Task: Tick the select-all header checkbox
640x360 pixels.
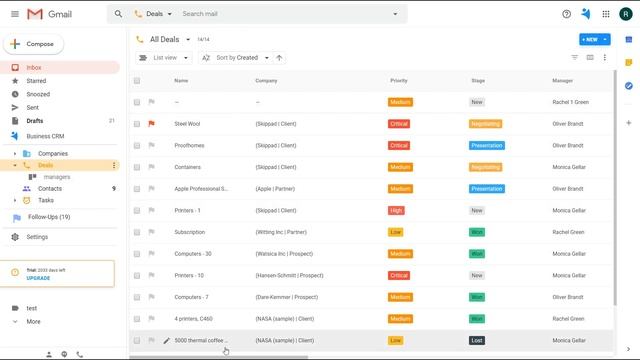Action: pos(137,81)
